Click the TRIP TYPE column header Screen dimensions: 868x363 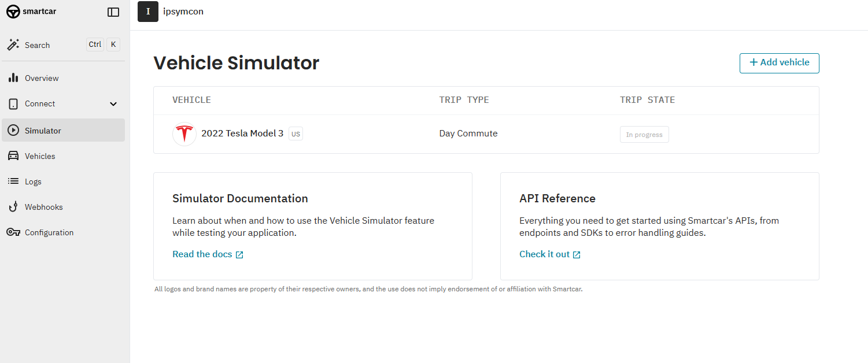pos(464,100)
